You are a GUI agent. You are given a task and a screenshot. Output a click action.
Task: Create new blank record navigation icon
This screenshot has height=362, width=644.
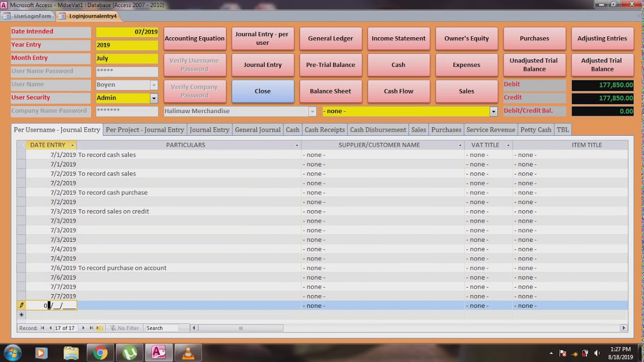click(99, 328)
